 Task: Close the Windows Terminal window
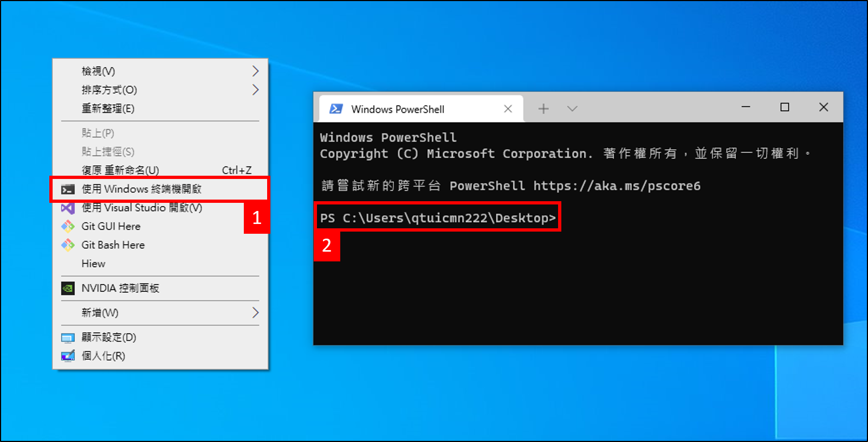pos(824,107)
